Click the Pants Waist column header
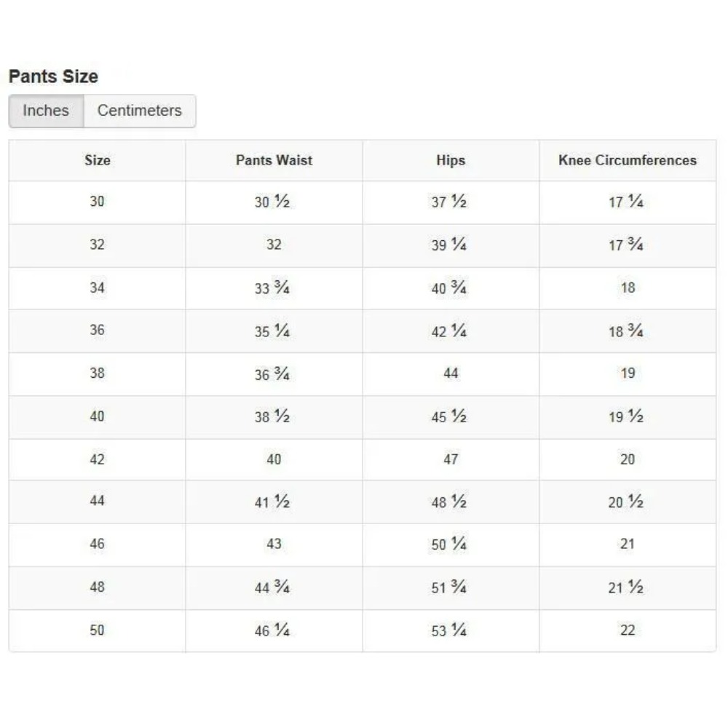Viewport: 728px width, 728px height. pyautogui.click(x=274, y=160)
